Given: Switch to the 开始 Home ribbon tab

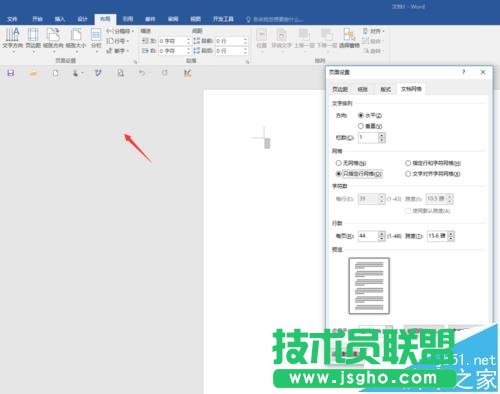Looking at the screenshot, I should [x=37, y=19].
